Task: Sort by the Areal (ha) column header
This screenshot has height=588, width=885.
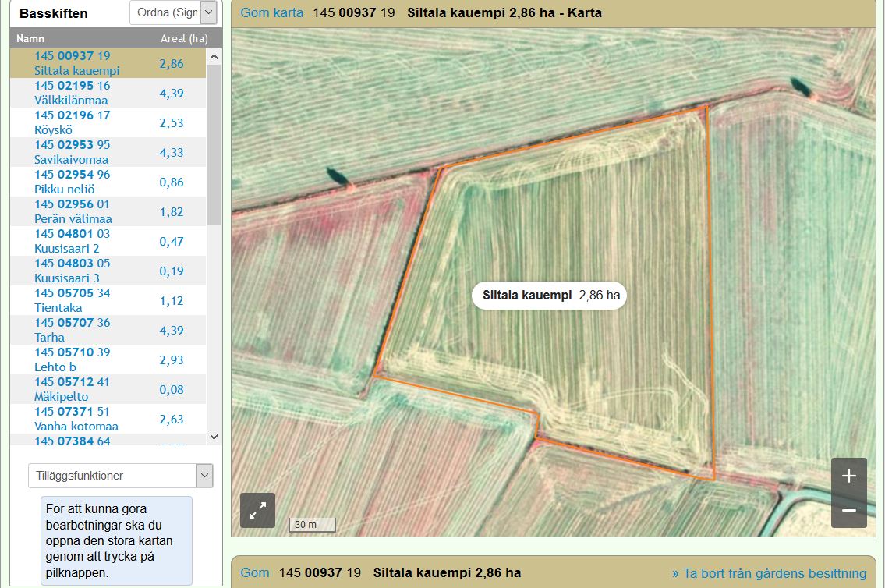Action: (x=184, y=38)
